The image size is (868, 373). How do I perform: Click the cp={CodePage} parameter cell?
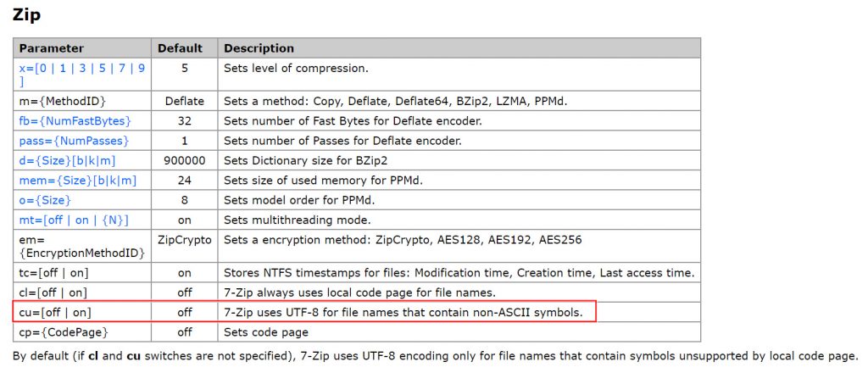(64, 331)
